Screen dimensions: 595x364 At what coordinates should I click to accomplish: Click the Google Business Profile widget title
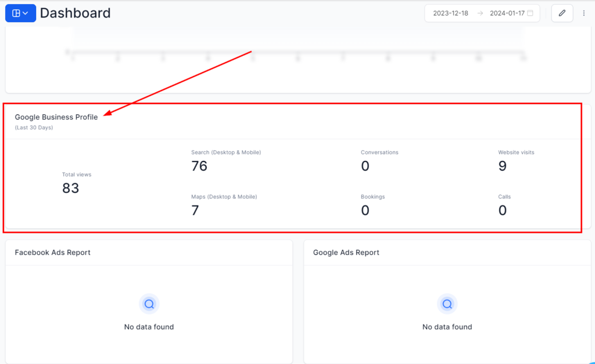(x=56, y=117)
